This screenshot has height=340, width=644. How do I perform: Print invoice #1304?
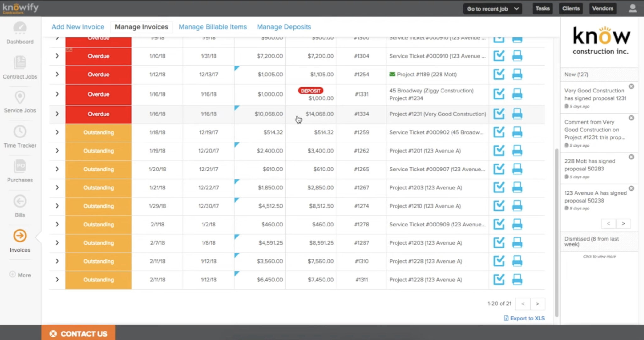(x=517, y=56)
